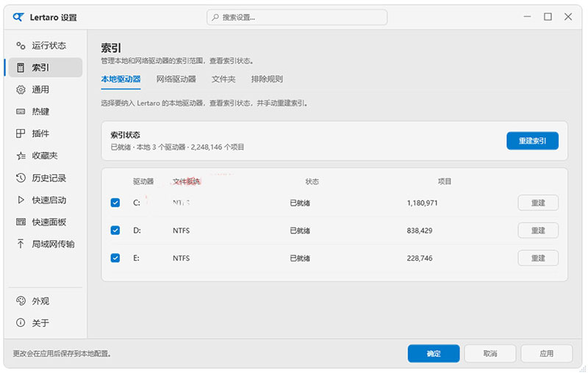This screenshot has height=373, width=588.
Task: Toggle the E: drive checkbox
Action: pyautogui.click(x=115, y=258)
